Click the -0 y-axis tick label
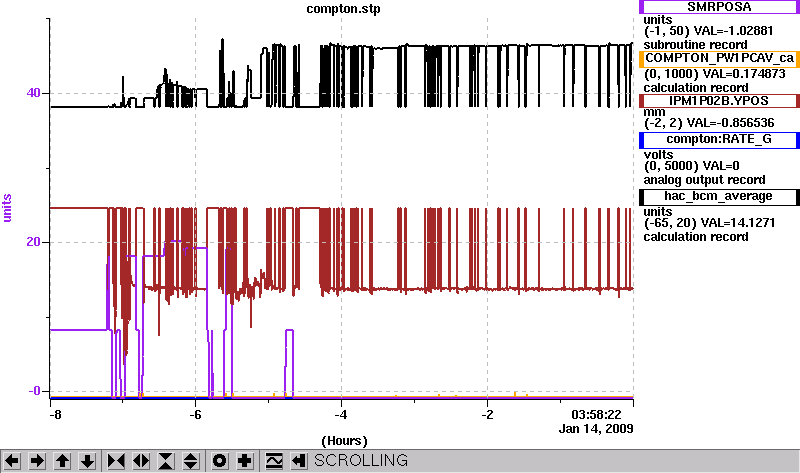This screenshot has width=800, height=473. coord(34,391)
